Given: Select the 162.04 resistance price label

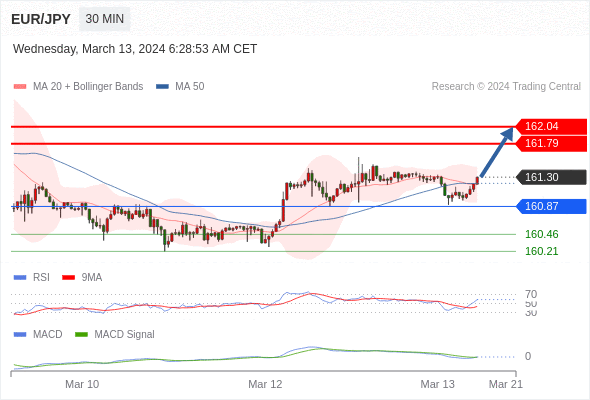Looking at the screenshot, I should click(x=551, y=126).
